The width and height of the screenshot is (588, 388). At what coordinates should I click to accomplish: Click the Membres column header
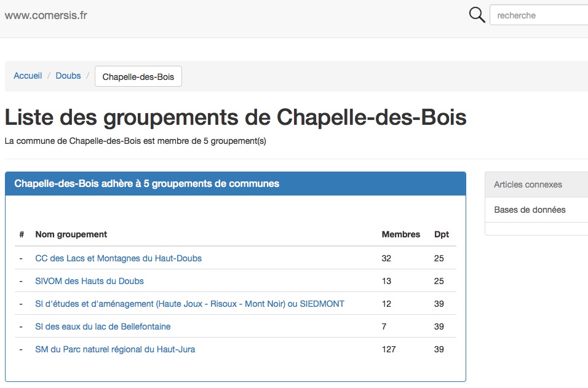401,234
